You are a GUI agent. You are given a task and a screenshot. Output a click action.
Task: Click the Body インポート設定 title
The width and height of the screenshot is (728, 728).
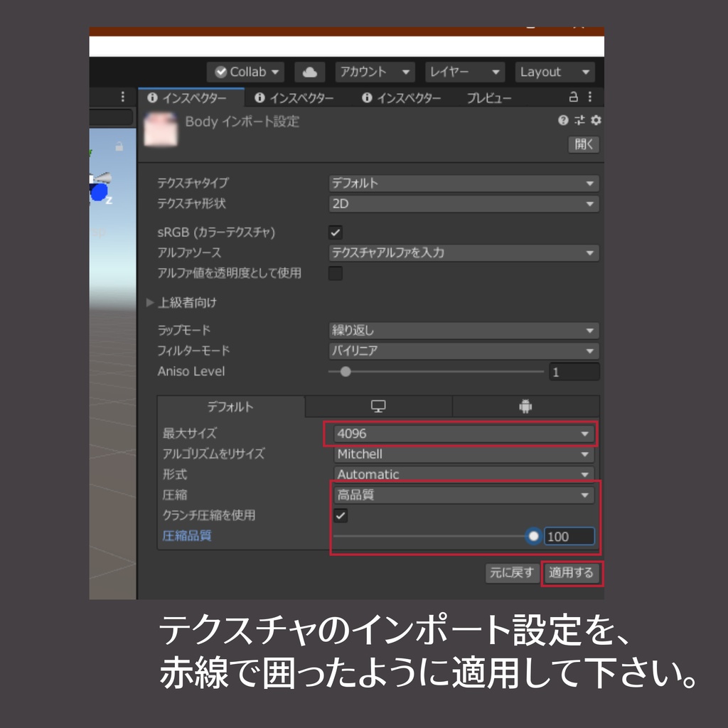point(242,122)
